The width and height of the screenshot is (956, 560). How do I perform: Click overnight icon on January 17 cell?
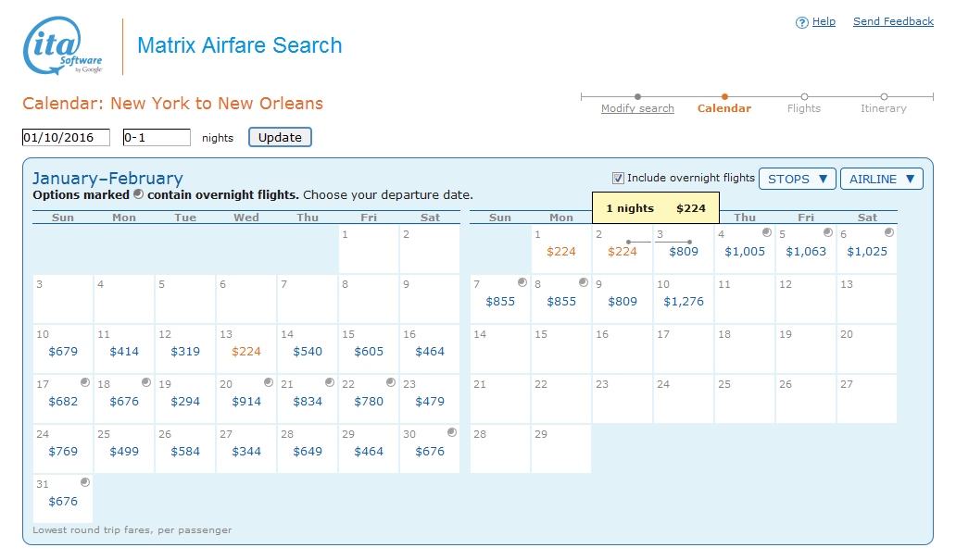[x=84, y=382]
